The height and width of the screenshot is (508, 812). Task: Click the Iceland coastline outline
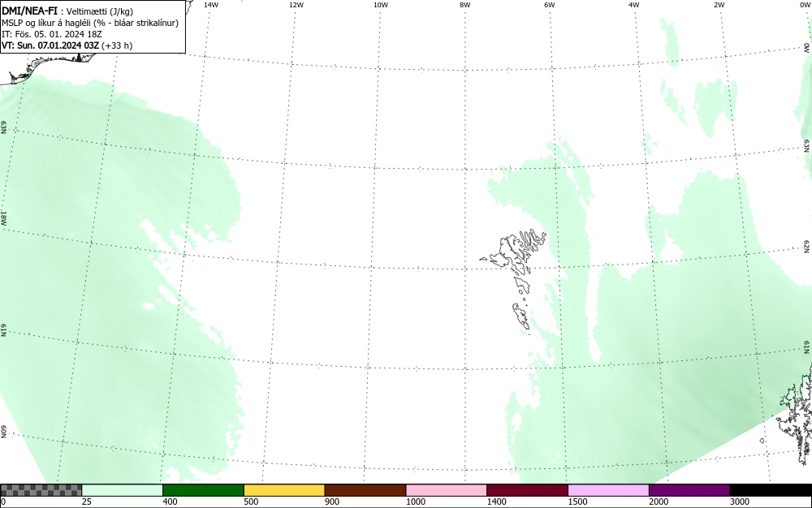click(46, 68)
